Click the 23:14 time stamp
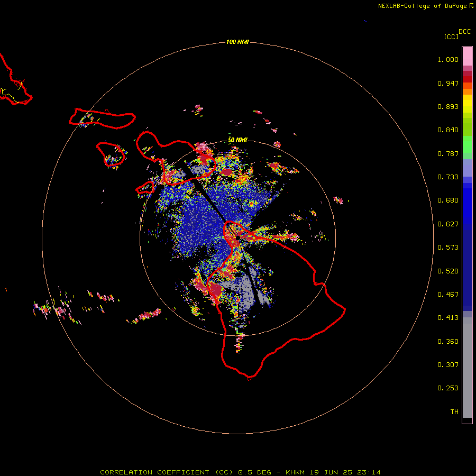The height and width of the screenshot is (476, 476). [369, 472]
